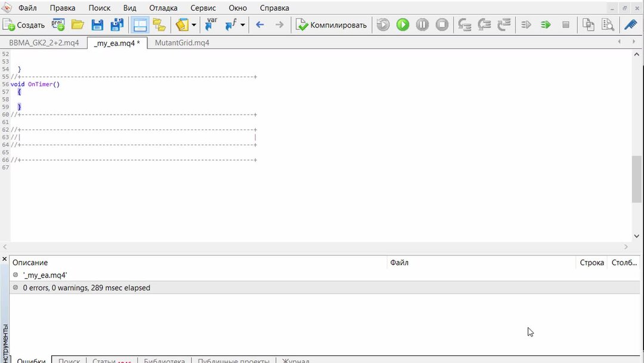This screenshot has height=363, width=644.
Task: Start debugging with green play button
Action: point(403,25)
